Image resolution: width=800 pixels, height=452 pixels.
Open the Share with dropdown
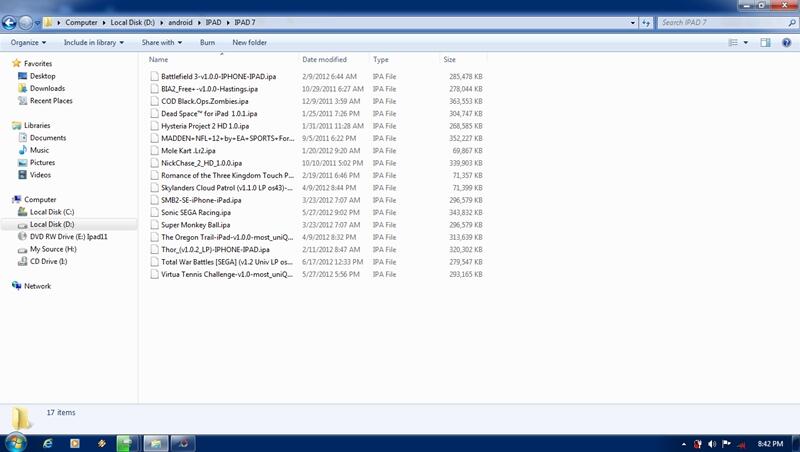click(162, 43)
